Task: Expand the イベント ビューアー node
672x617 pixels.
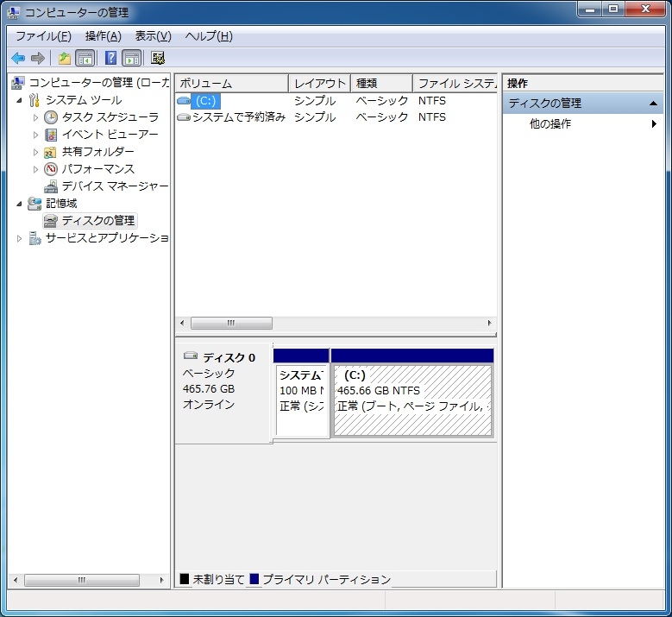Action: (x=35, y=135)
